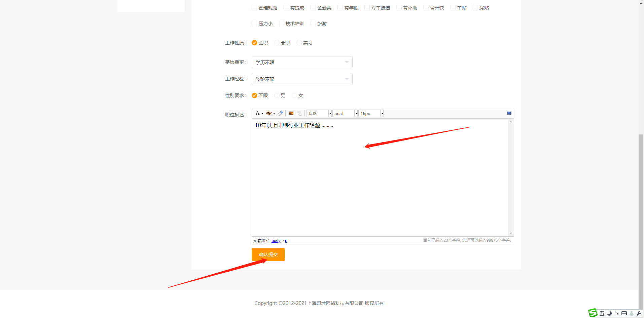The height and width of the screenshot is (318, 644).
Task: Toggle fullscreen editor mode icon
Action: point(509,113)
